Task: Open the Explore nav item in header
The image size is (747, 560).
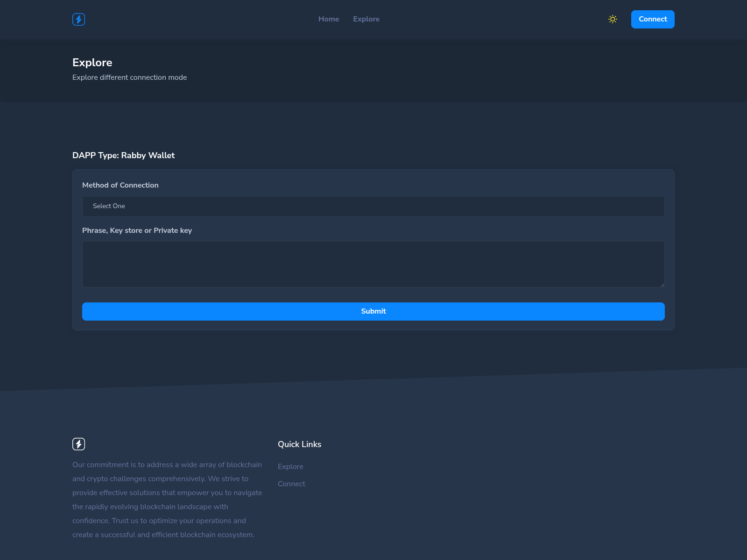Action: coord(366,19)
